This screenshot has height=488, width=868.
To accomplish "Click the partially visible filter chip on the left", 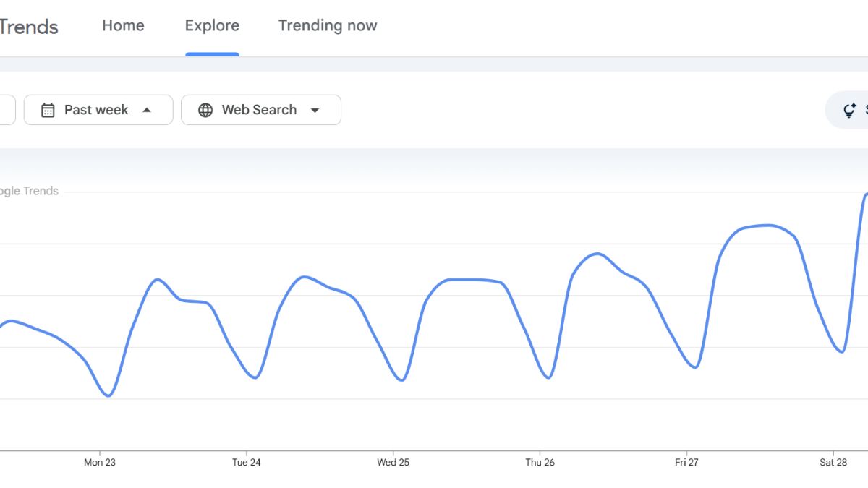I will [x=6, y=109].
